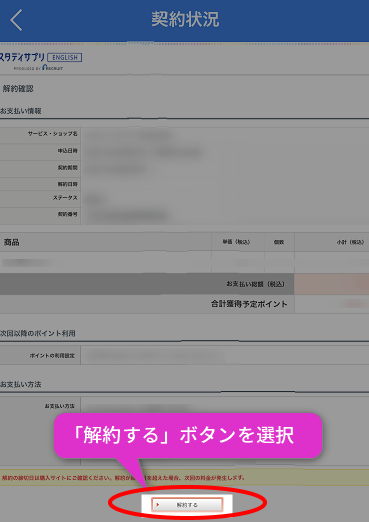Click the 解約する button
369x522 pixels.
[x=187, y=505]
